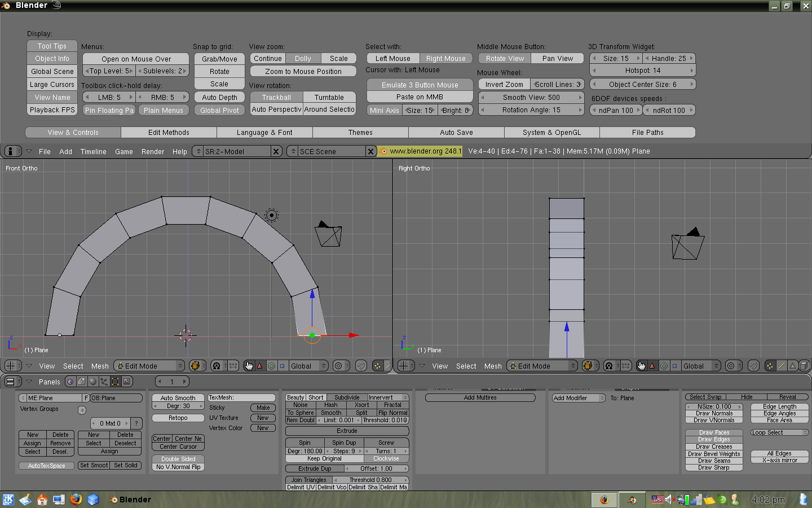Click the Center Cursor button

pos(178,446)
